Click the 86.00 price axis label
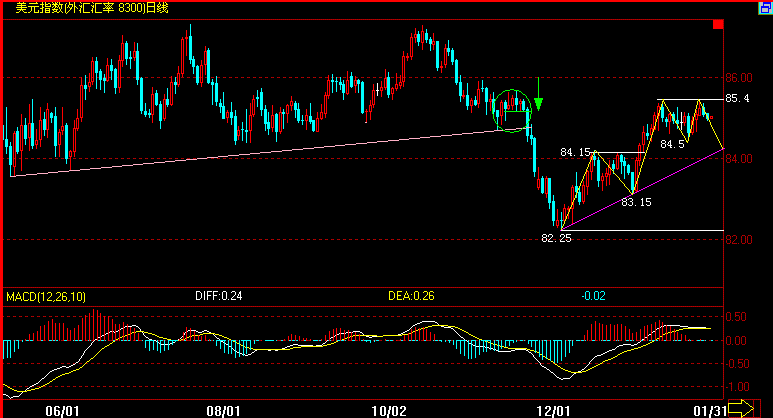 (x=738, y=78)
